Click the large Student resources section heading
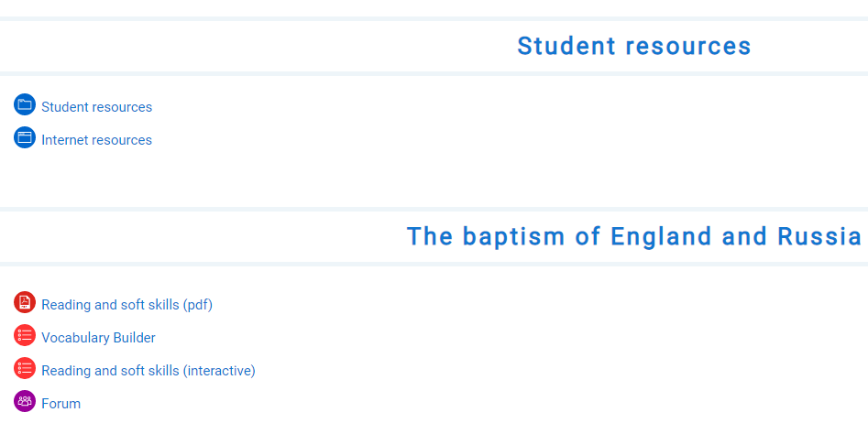Viewport: 868px width, 434px height. click(x=633, y=46)
